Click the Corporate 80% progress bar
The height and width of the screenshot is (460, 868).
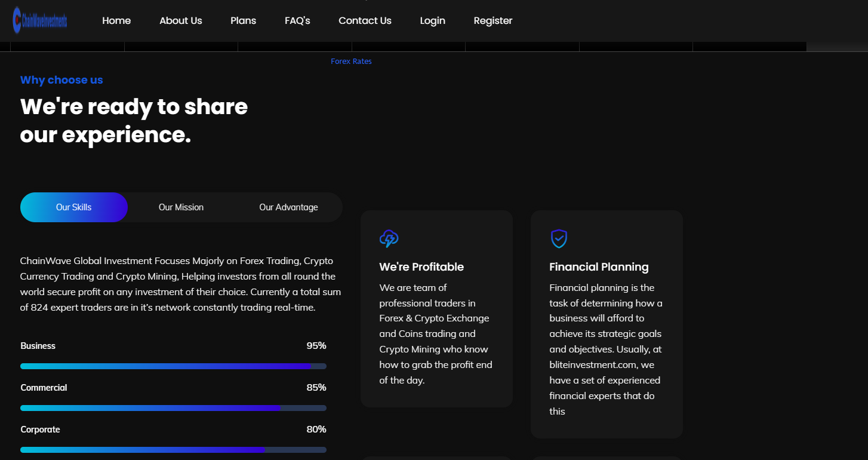coord(173,450)
